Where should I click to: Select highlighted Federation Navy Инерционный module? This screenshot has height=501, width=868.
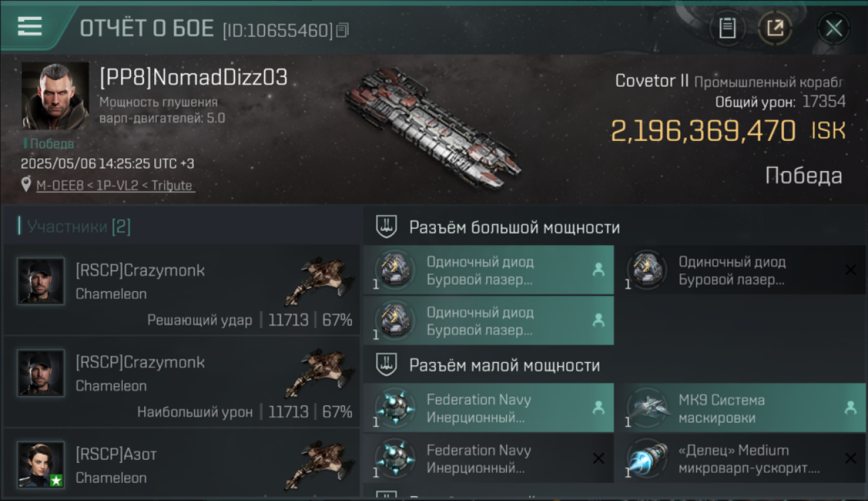(x=489, y=407)
